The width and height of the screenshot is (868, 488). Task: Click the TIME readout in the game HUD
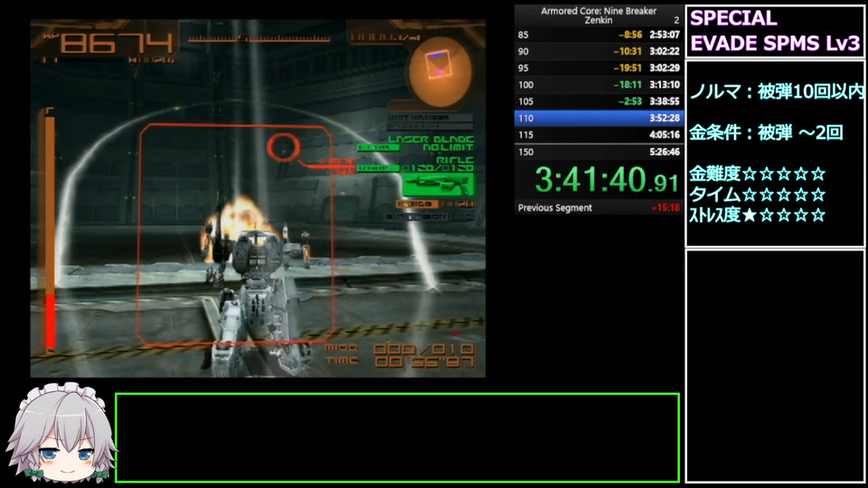[x=424, y=362]
